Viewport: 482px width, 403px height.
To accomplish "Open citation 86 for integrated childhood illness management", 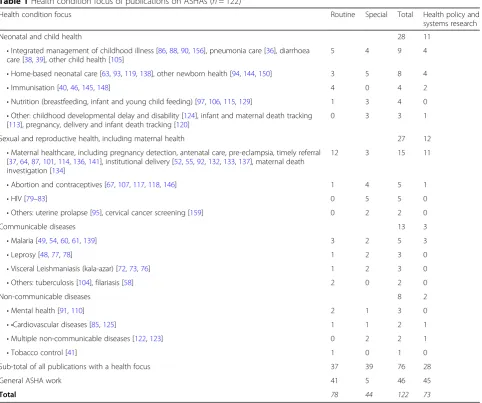I will (162, 51).
